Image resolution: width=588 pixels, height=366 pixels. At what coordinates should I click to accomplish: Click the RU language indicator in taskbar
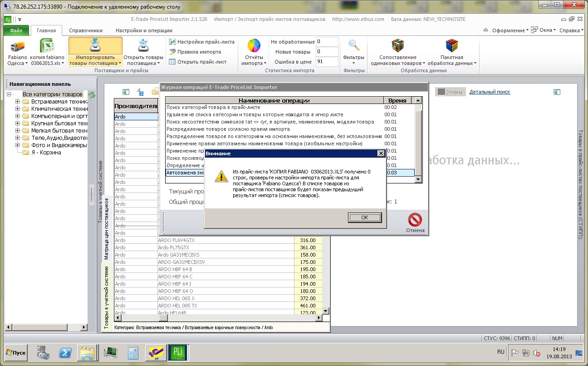pos(501,352)
